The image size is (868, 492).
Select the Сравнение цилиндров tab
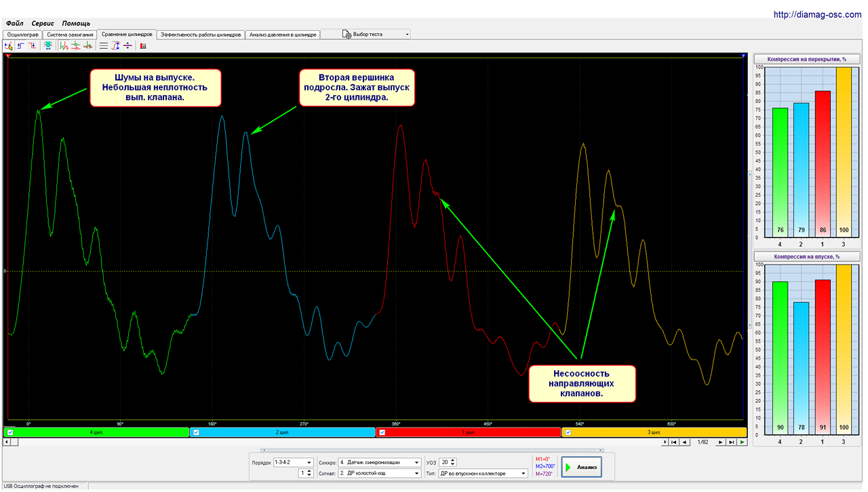pos(127,33)
